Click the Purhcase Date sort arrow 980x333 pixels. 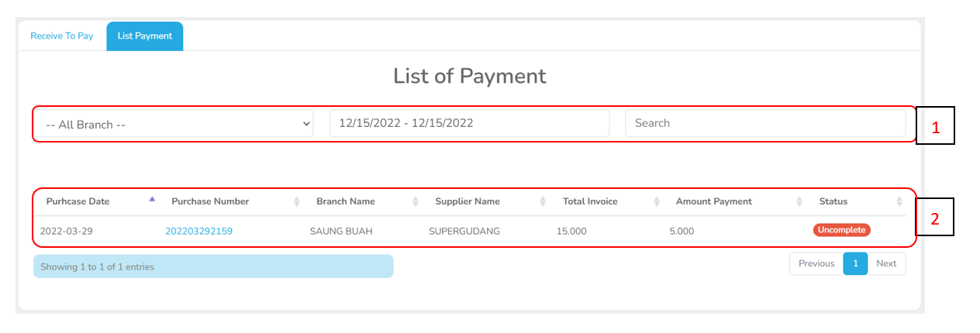152,200
